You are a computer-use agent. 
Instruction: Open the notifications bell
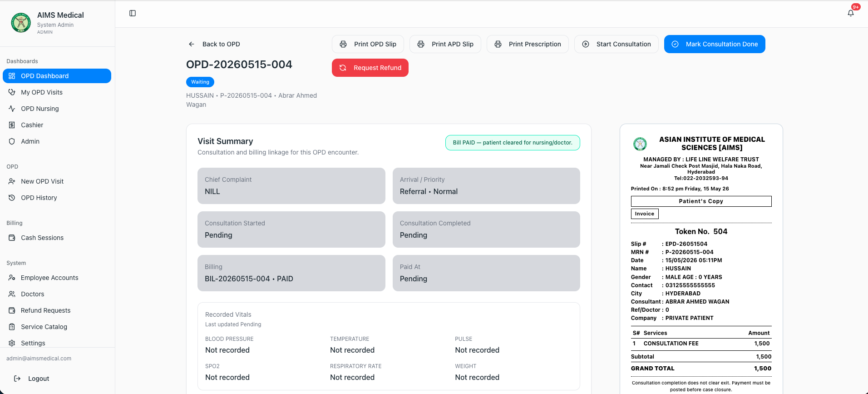pos(851,13)
